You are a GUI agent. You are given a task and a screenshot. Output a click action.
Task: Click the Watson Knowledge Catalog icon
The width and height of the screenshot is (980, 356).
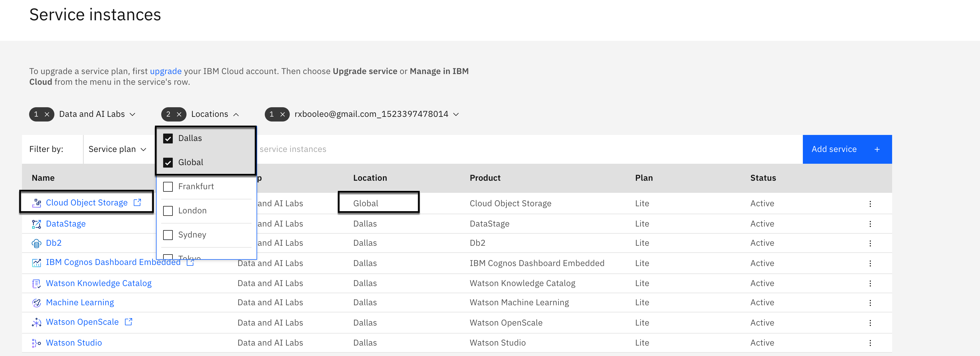pyautogui.click(x=37, y=283)
